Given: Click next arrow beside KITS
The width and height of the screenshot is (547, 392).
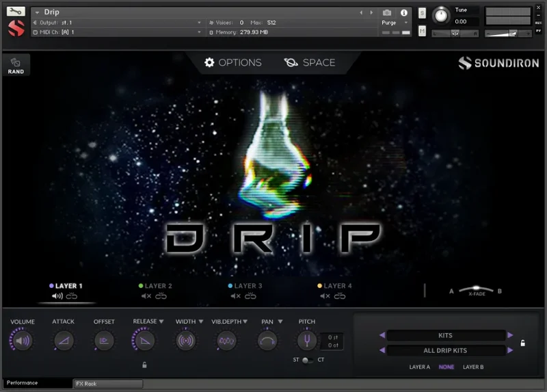Looking at the screenshot, I should point(510,335).
